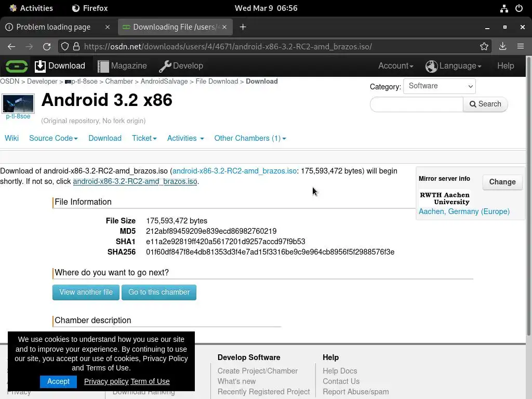Viewport: 532px width, 399px height.
Task: Click the OSDN breadcrumb link
Action: pyautogui.click(x=9, y=82)
